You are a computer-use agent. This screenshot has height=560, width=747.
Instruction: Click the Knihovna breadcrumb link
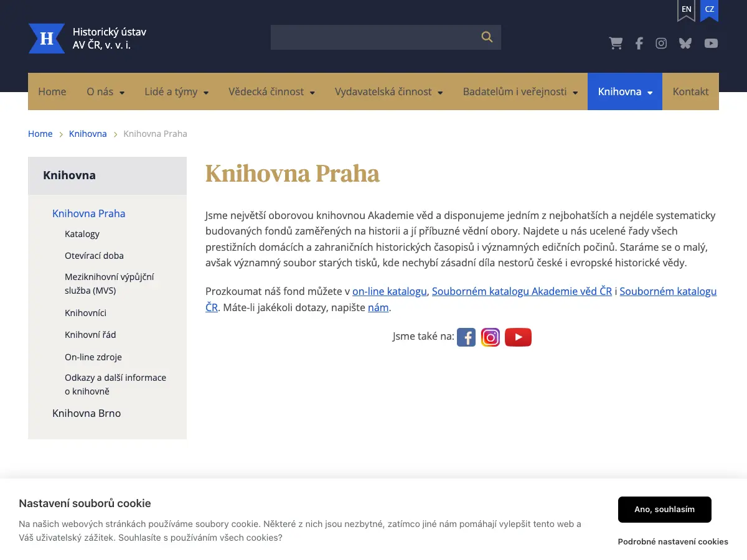click(x=88, y=134)
